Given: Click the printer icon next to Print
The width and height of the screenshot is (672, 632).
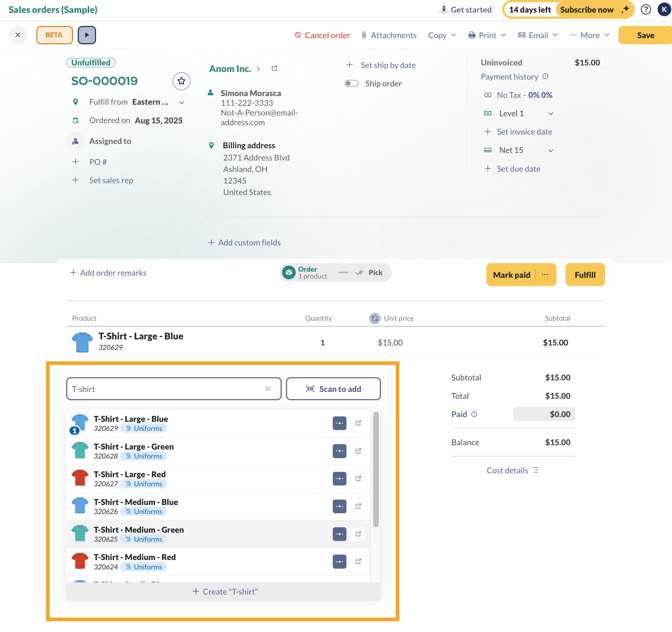Looking at the screenshot, I should (472, 35).
